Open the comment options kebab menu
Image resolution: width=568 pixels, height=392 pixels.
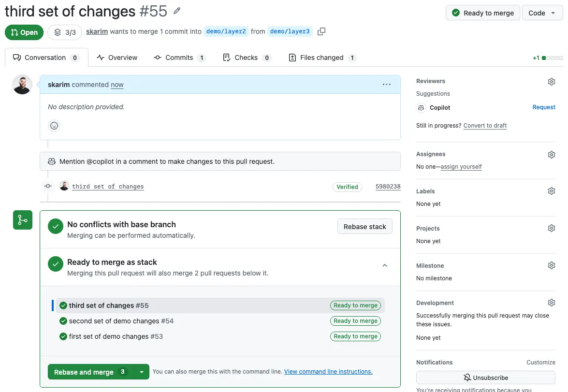(x=387, y=84)
